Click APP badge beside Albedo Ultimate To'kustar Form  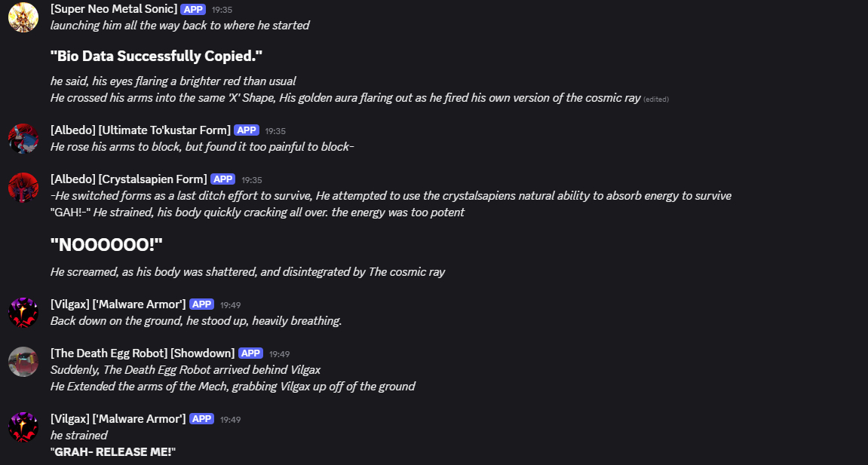click(247, 130)
